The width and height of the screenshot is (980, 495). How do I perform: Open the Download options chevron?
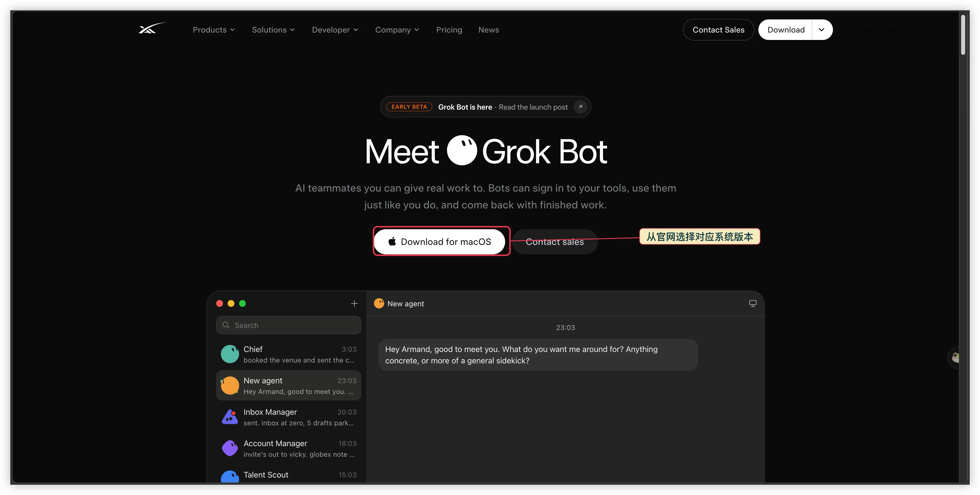coord(822,30)
